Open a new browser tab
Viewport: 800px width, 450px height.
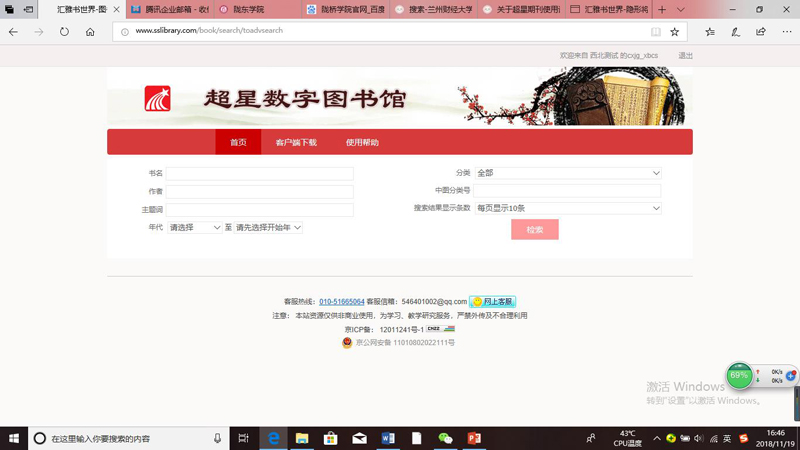pyautogui.click(x=662, y=10)
